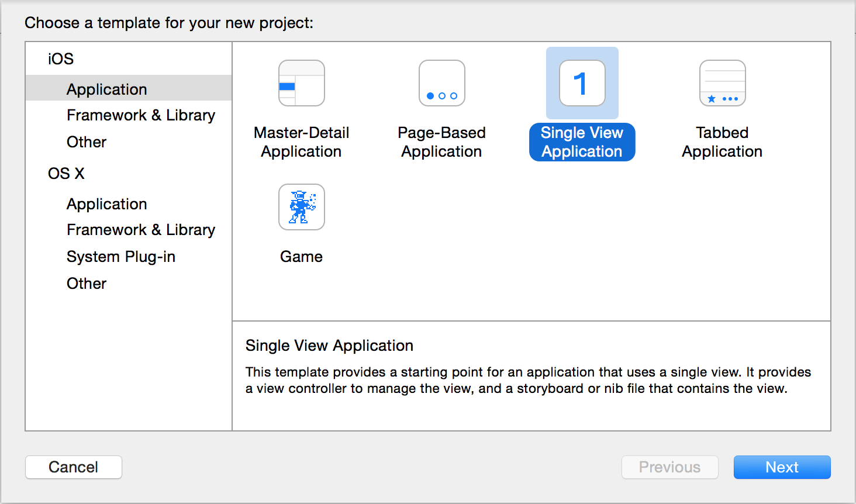Select the Page-Based Application template icon
This screenshot has width=856, height=504.
click(x=441, y=83)
